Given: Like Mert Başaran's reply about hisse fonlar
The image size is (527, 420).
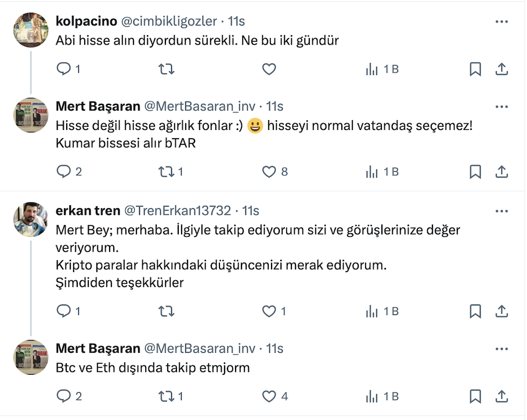Looking at the screenshot, I should [269, 172].
